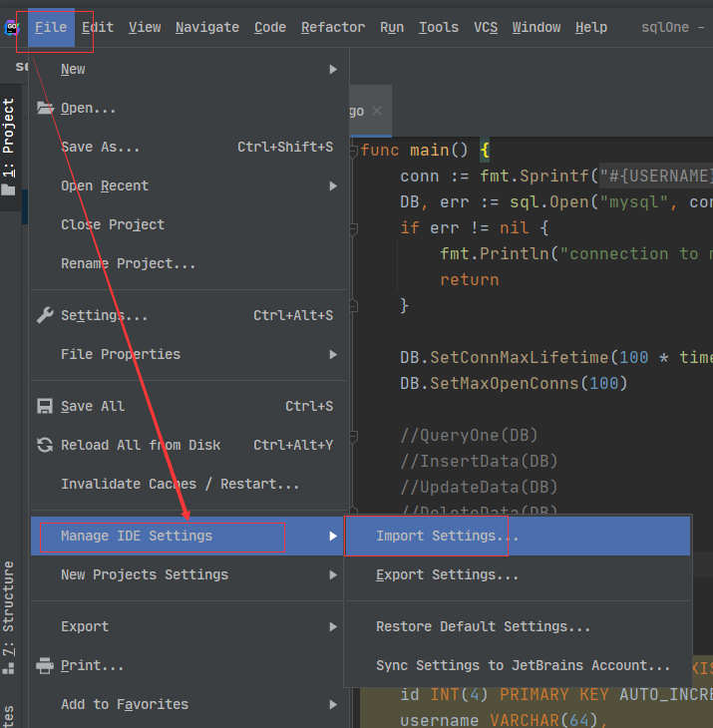The height and width of the screenshot is (728, 713).
Task: Expand the Open Recent submenu arrow
Action: click(x=333, y=185)
